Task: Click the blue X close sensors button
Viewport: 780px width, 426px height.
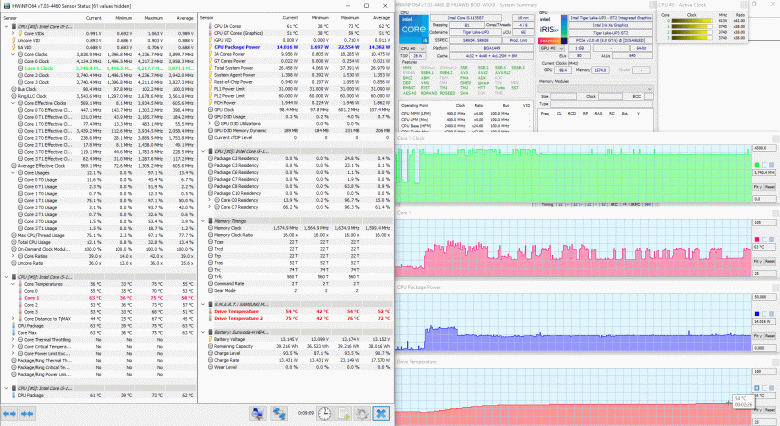Action: 381,414
